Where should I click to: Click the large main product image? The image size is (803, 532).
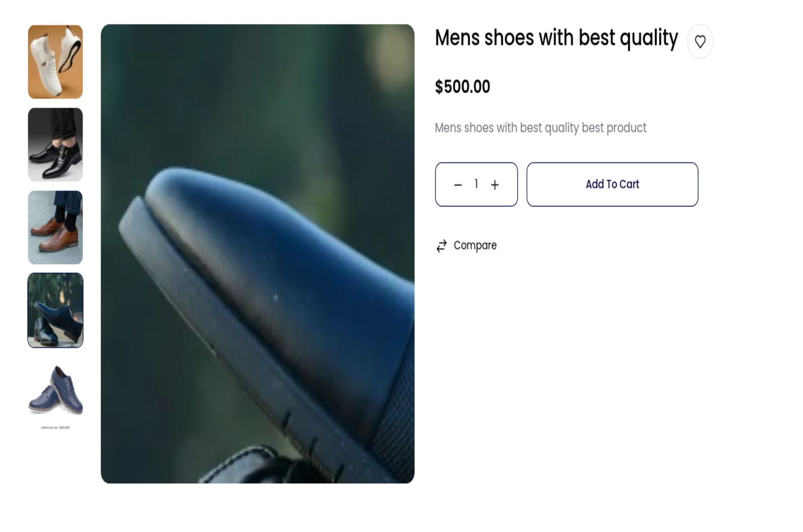(x=257, y=254)
